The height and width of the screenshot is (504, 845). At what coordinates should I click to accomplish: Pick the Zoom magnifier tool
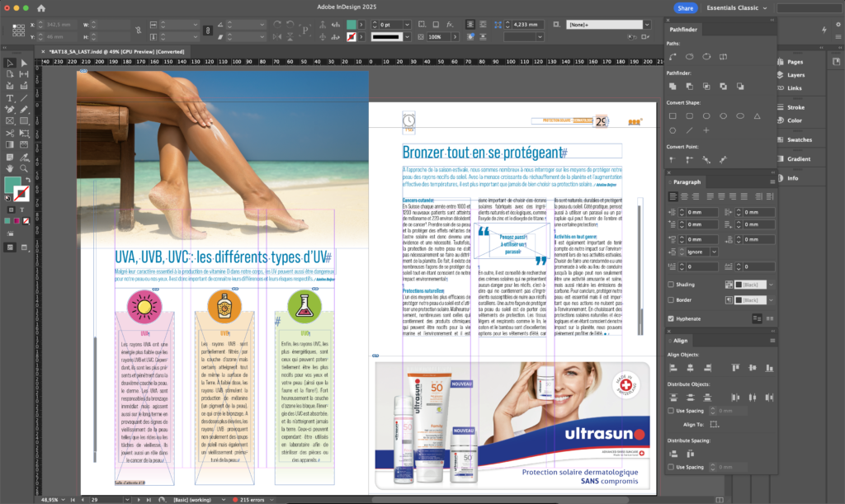tap(23, 167)
